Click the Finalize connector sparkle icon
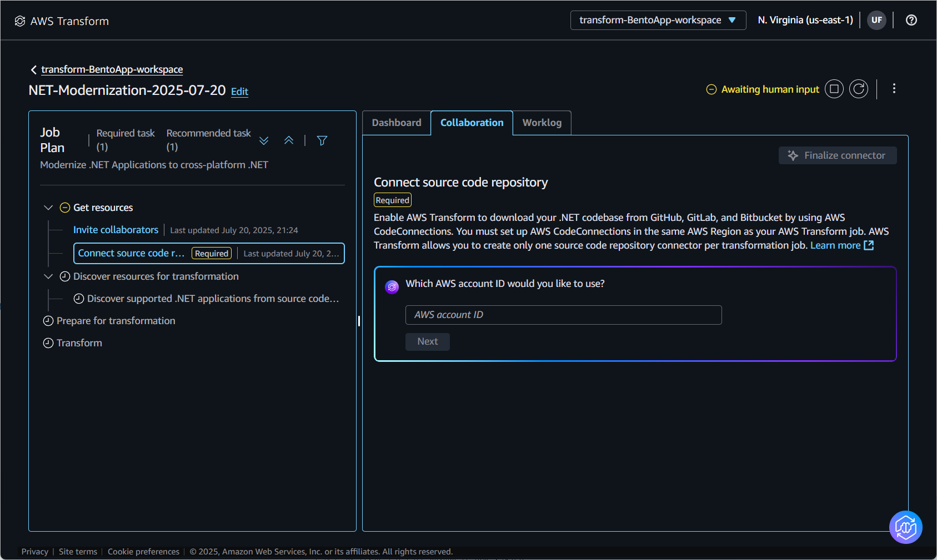This screenshot has height=560, width=937. 793,155
